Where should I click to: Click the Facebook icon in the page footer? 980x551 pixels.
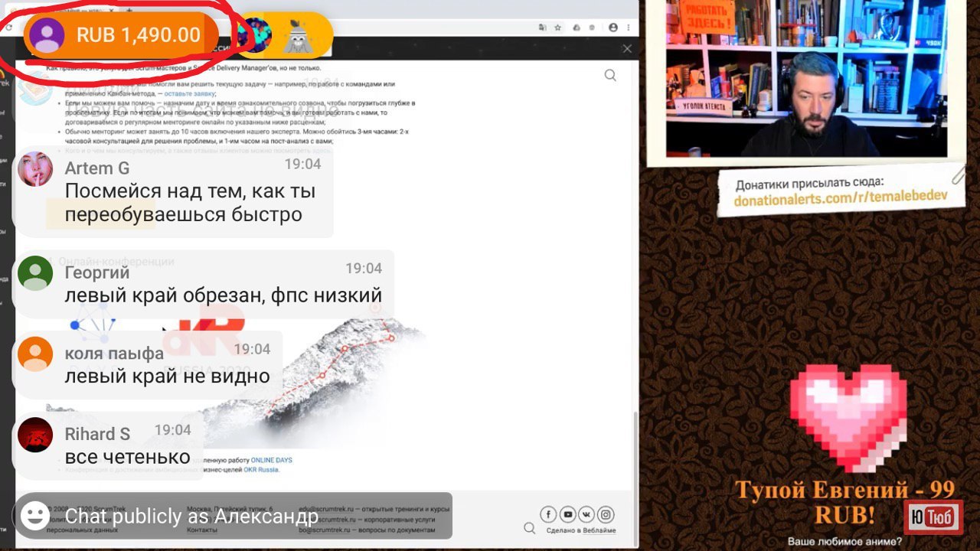pos(548,514)
